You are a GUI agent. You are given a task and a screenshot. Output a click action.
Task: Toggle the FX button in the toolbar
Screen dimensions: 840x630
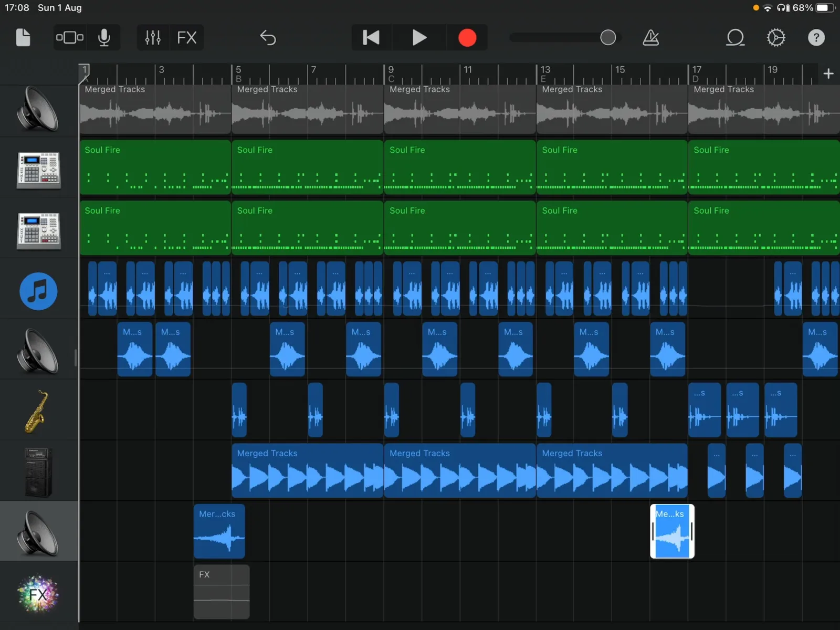(187, 38)
